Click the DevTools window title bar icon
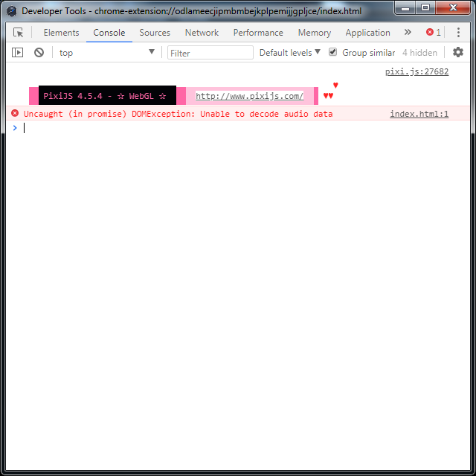The height and width of the screenshot is (476, 476). click(x=12, y=11)
